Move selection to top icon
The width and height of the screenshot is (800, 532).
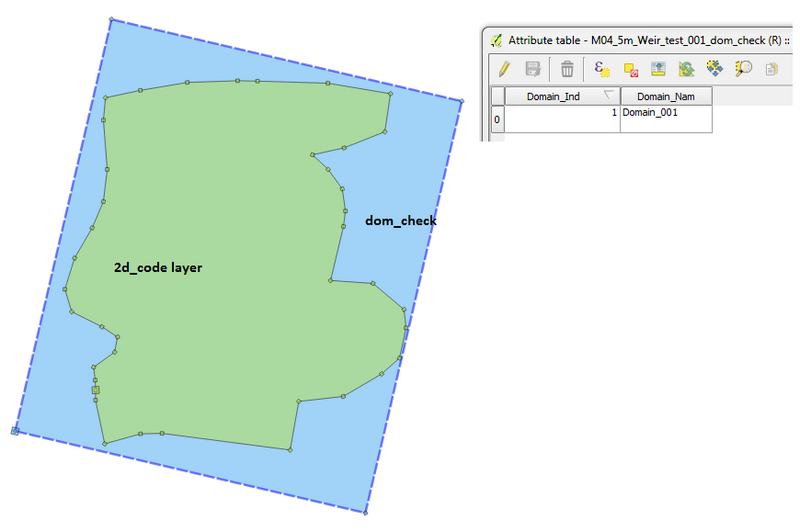click(x=658, y=69)
